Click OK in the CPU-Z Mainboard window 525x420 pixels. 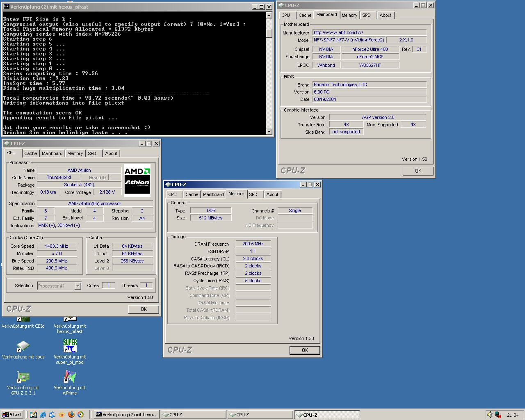tap(418, 171)
